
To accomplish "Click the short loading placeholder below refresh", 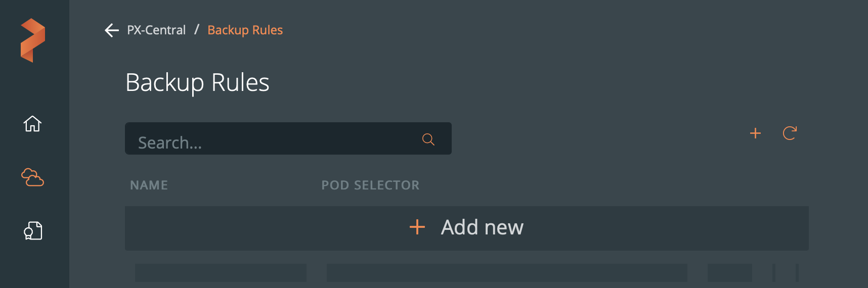I will [x=729, y=273].
